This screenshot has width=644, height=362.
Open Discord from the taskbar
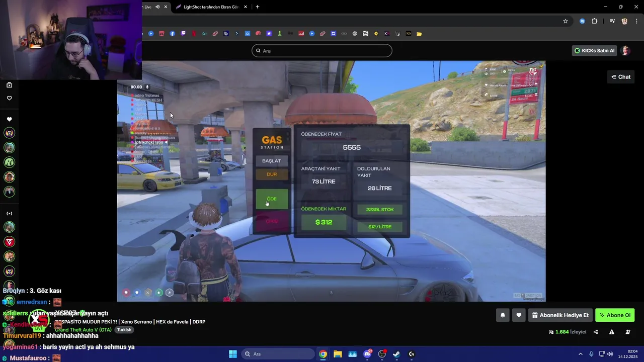(x=367, y=354)
